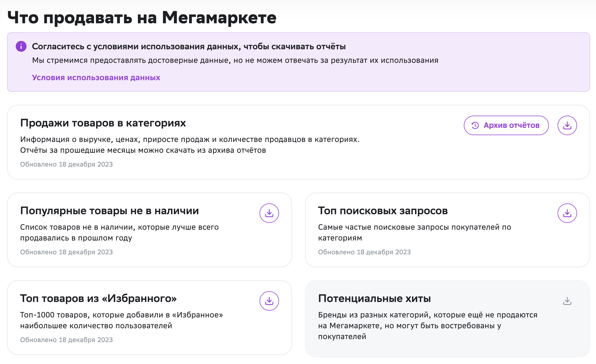
Task: Download the «Продажи товаров в категориях» report
Action: (567, 125)
